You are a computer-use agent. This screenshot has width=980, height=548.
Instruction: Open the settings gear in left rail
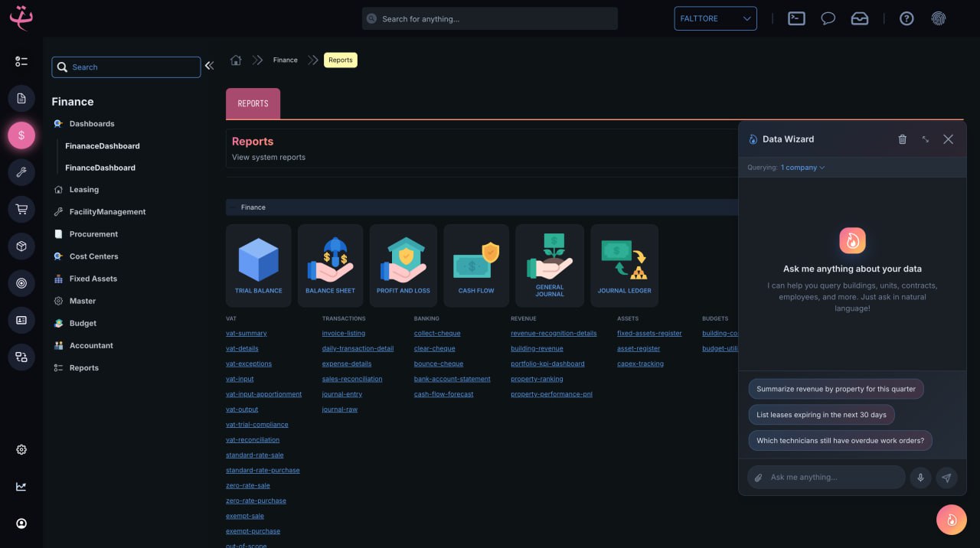click(21, 450)
